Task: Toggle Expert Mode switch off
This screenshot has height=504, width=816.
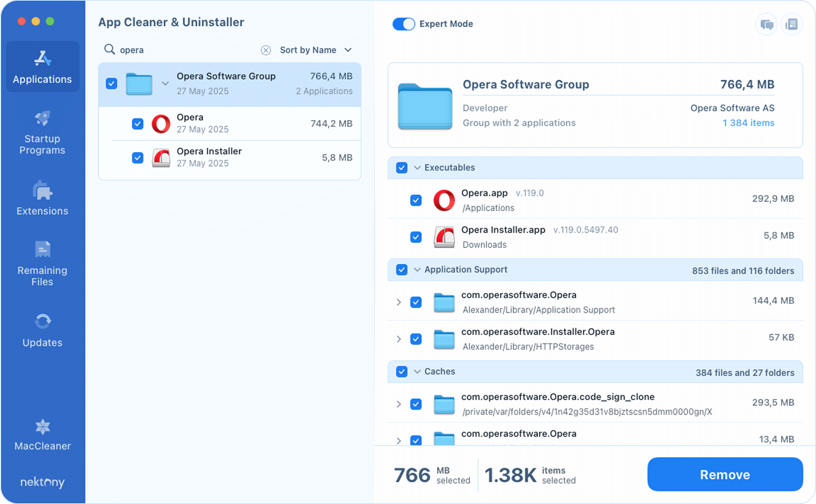Action: (x=404, y=24)
